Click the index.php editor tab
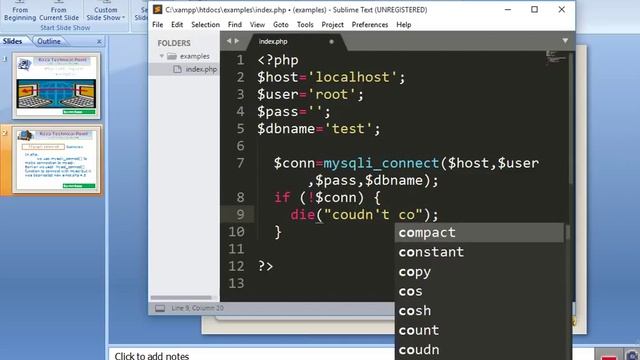This screenshot has width=640, height=360. click(273, 41)
